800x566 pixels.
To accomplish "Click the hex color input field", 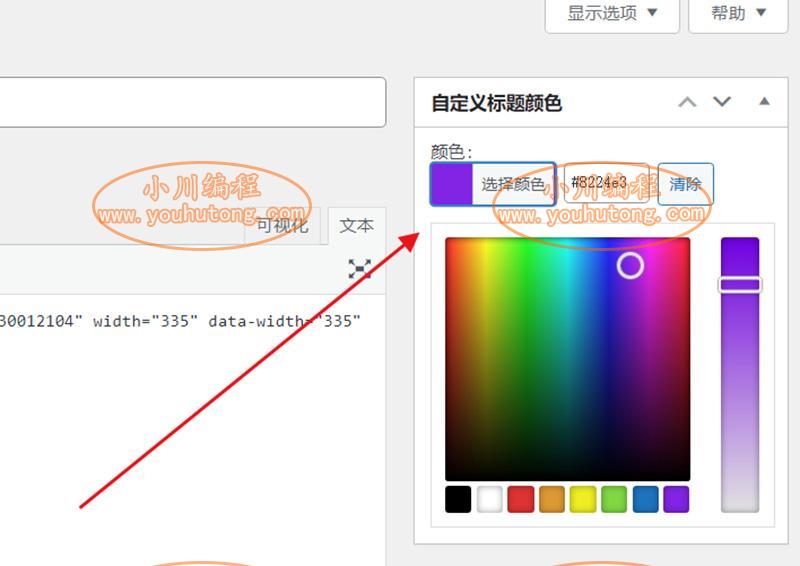I will [606, 183].
